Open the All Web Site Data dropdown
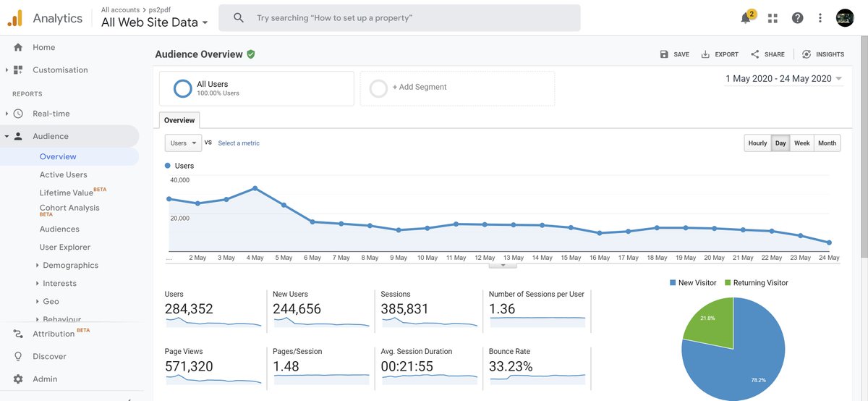Image resolution: width=868 pixels, height=401 pixels. [155, 22]
